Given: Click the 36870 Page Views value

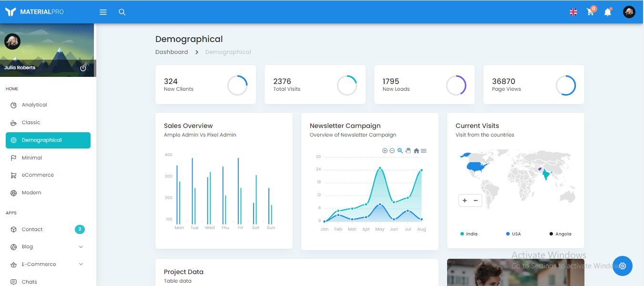Looking at the screenshot, I should coord(504,82).
